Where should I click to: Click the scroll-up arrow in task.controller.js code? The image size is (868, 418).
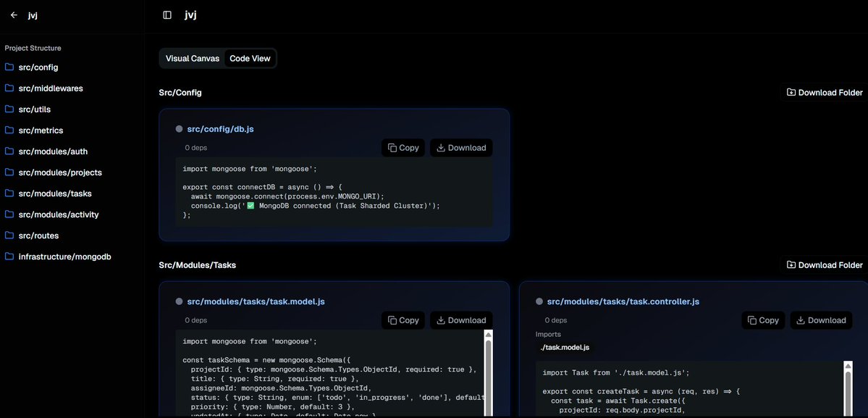(848, 365)
